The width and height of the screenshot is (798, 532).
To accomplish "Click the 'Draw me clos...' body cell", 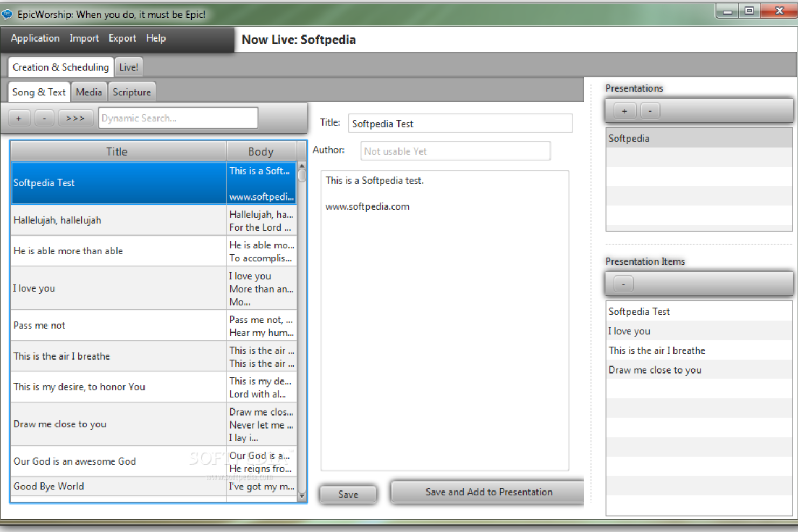I will click(x=262, y=424).
